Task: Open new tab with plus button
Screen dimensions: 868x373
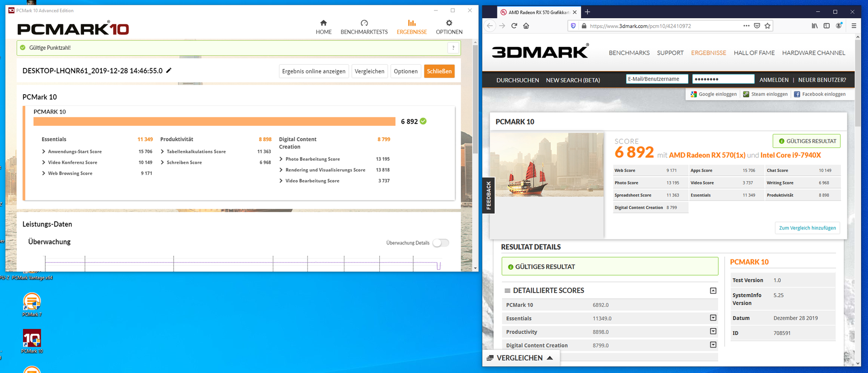Action: tap(587, 12)
